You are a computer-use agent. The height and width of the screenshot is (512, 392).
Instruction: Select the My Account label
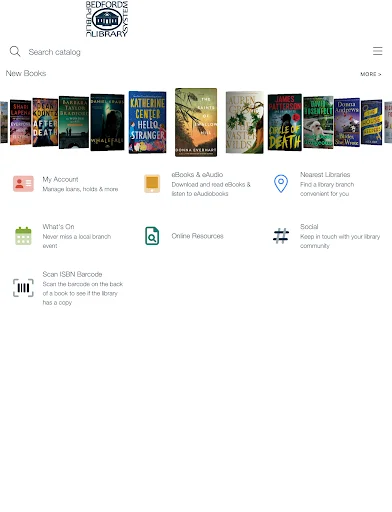60,179
